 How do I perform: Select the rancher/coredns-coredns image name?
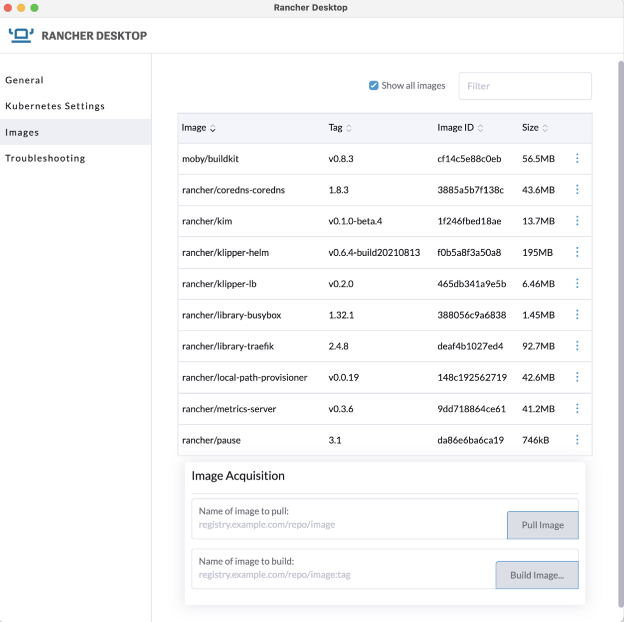pyautogui.click(x=233, y=190)
